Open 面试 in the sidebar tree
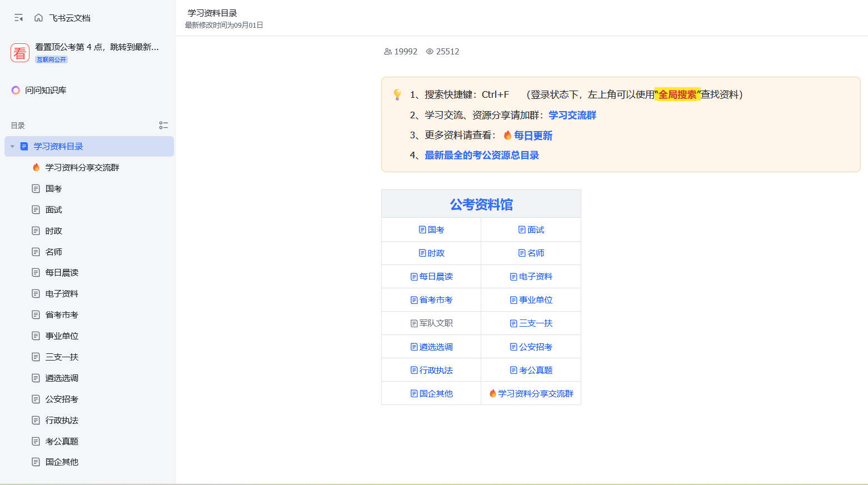The width and height of the screenshot is (868, 485). (x=53, y=210)
